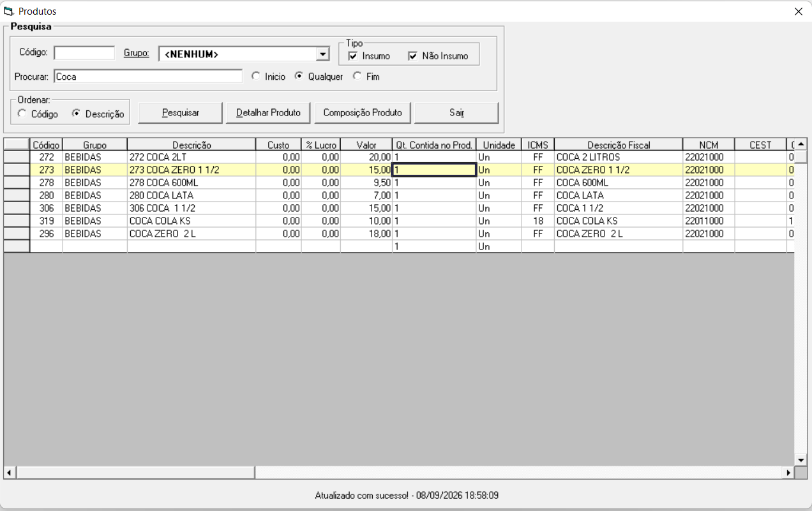Click the Descrição Fiscal column header
The width and height of the screenshot is (812, 511).
619,145
